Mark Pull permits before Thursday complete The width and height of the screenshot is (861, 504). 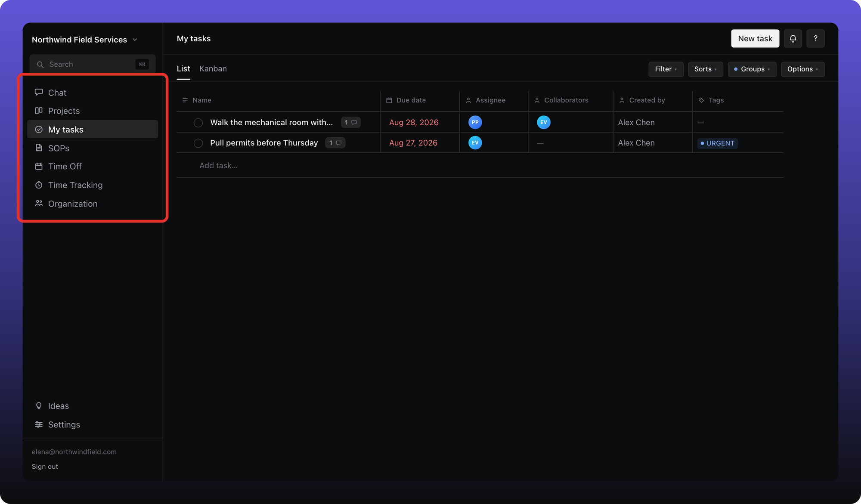pyautogui.click(x=198, y=143)
